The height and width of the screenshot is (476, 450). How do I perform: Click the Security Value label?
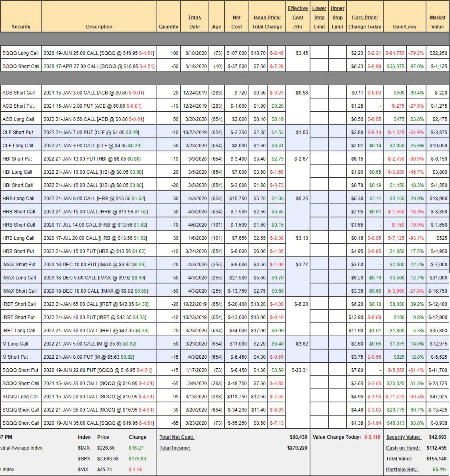click(403, 437)
